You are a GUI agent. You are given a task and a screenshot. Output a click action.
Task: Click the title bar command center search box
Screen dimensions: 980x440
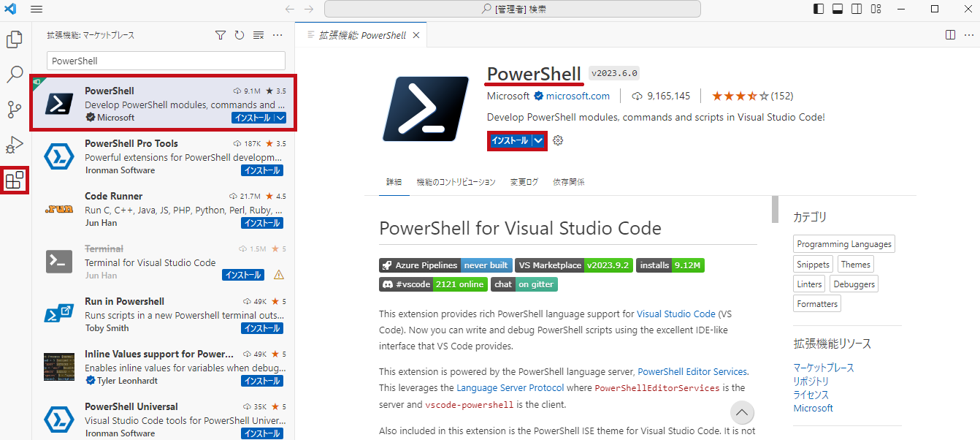point(513,9)
